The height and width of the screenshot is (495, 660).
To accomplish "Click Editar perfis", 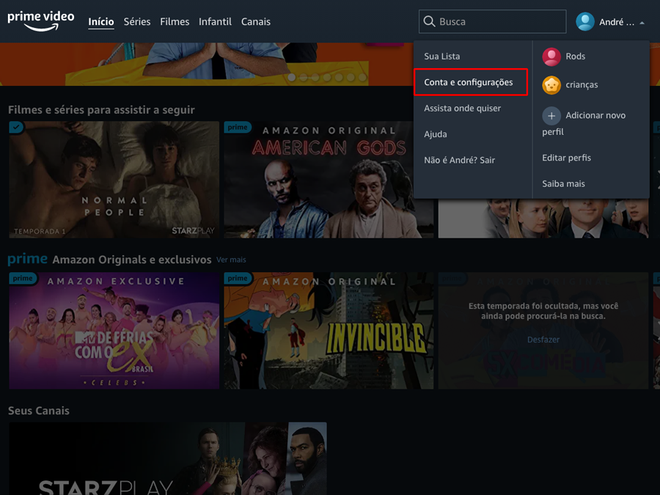I will click(567, 158).
